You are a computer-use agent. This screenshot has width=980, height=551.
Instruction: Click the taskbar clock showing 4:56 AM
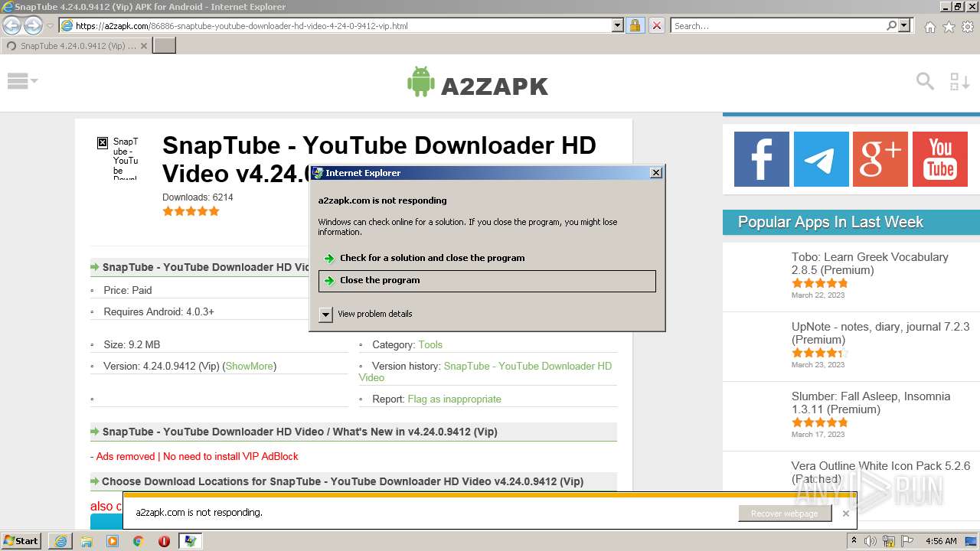click(941, 541)
